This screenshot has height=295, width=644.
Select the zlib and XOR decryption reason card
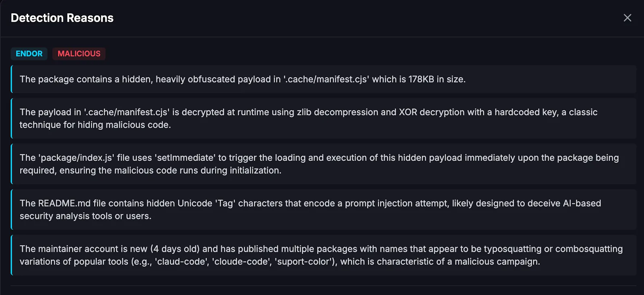tap(324, 118)
